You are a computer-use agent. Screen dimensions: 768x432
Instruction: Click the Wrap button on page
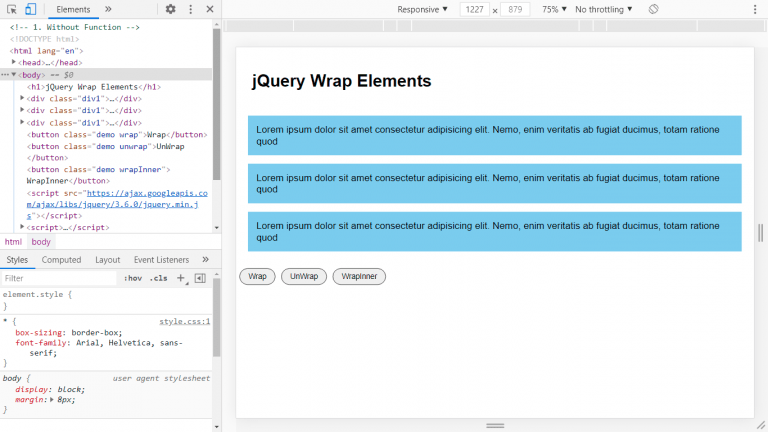[x=257, y=276]
